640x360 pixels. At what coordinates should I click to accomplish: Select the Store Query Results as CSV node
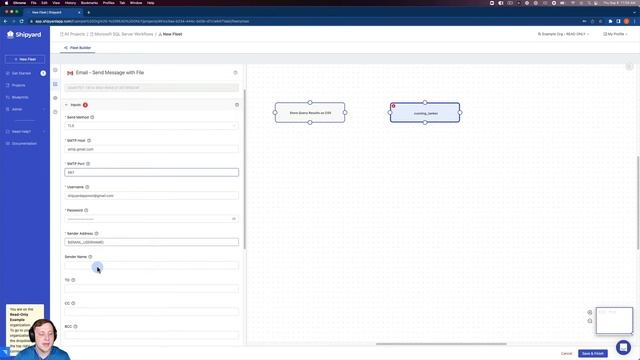[310, 113]
